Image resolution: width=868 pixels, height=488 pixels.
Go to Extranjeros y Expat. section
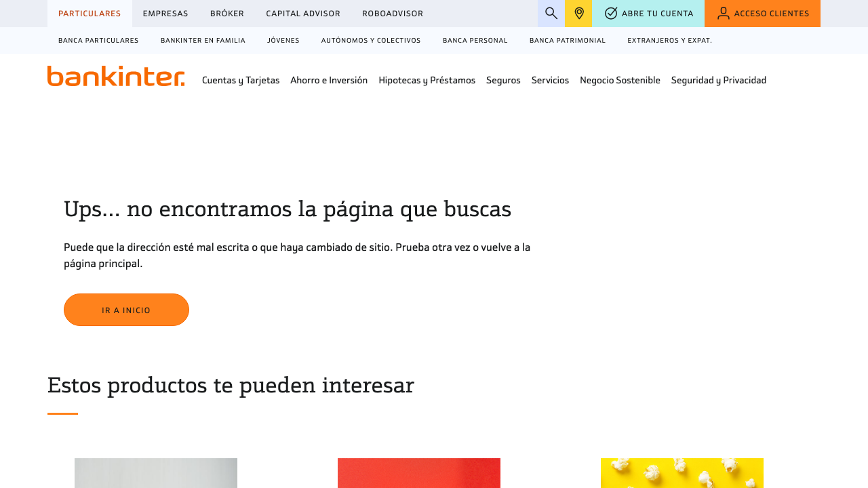tap(670, 41)
